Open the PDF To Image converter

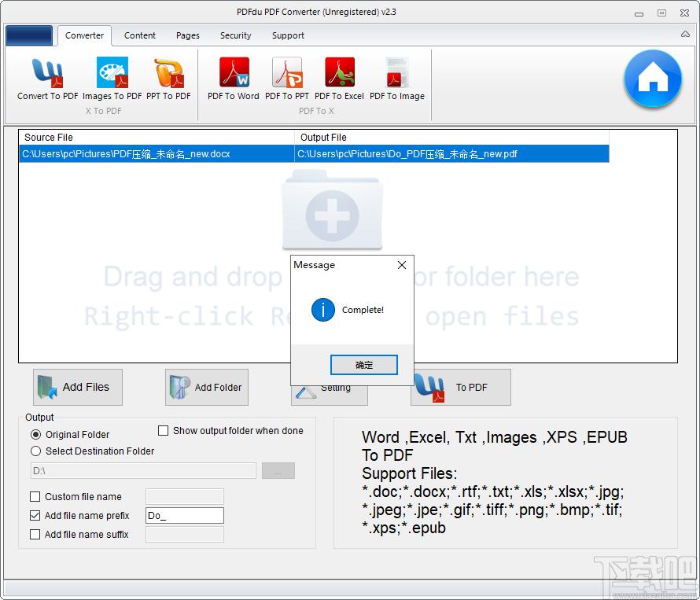[397, 79]
